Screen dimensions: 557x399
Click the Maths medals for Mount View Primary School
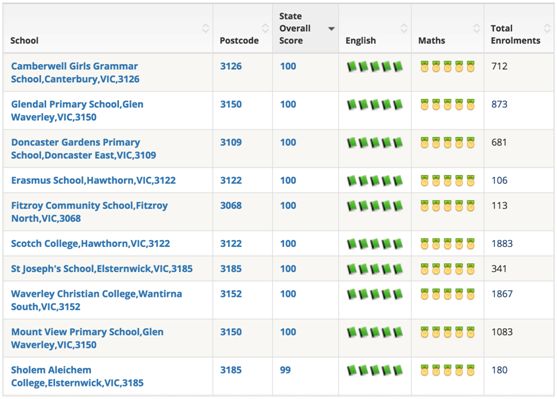tap(448, 332)
